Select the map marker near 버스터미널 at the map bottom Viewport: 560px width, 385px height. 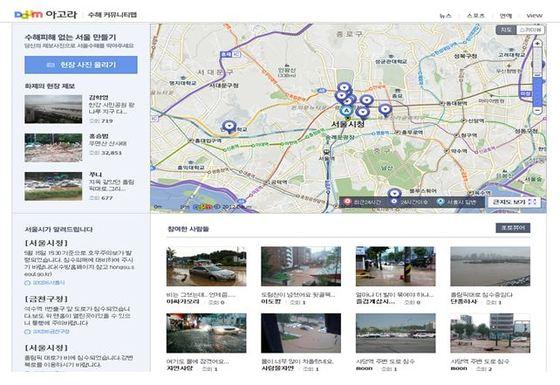coord(394,194)
